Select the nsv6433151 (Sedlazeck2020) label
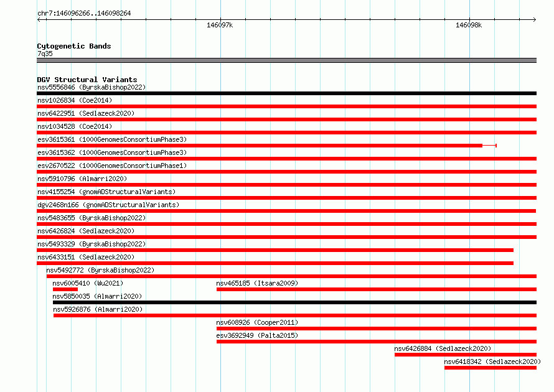 click(86, 257)
